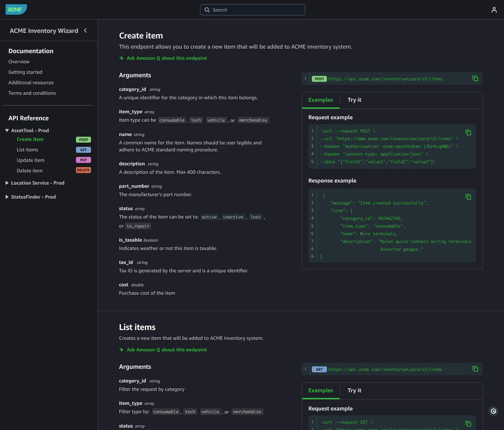
Task: Click the DELETE badge in the sidebar
Action: (83, 170)
